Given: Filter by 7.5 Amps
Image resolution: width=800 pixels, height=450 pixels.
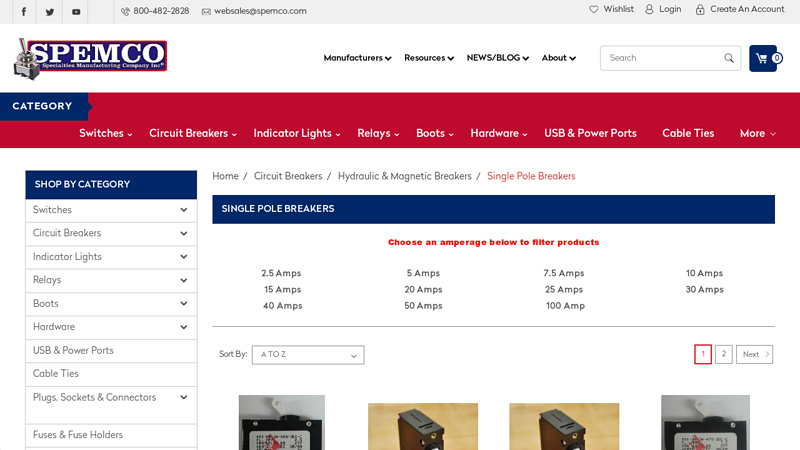Looking at the screenshot, I should tap(563, 273).
